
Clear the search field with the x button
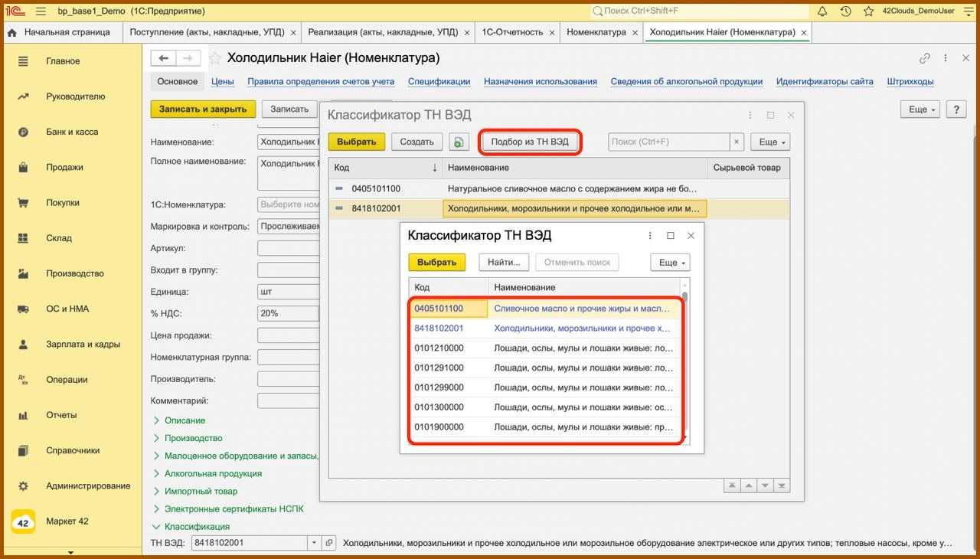click(x=737, y=142)
